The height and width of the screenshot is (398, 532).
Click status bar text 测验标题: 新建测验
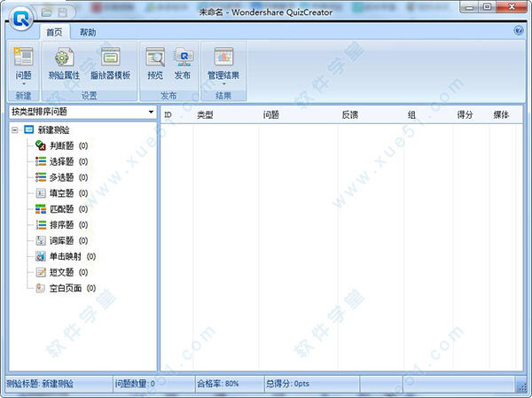coord(40,384)
